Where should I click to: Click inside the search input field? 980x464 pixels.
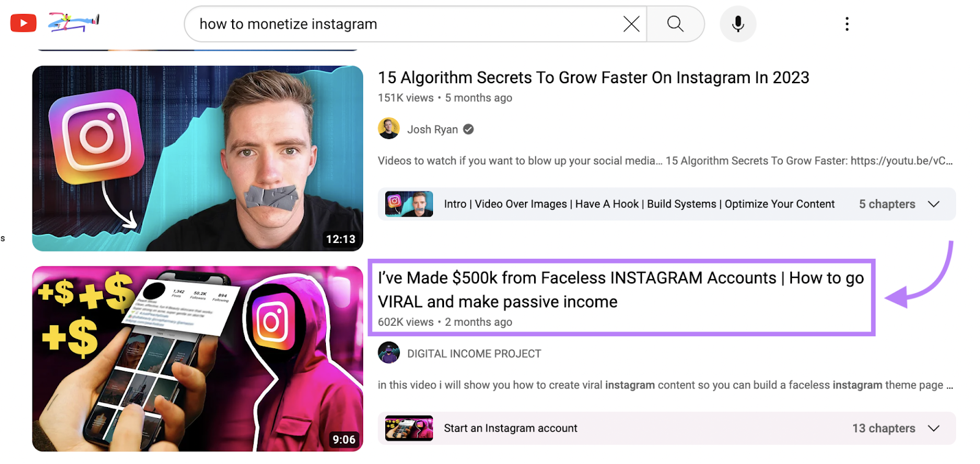click(398, 23)
